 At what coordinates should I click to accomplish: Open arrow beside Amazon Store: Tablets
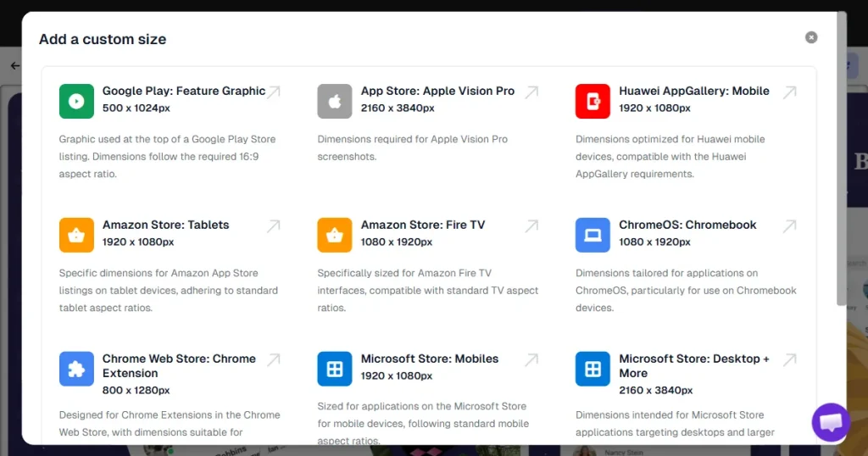pos(274,225)
